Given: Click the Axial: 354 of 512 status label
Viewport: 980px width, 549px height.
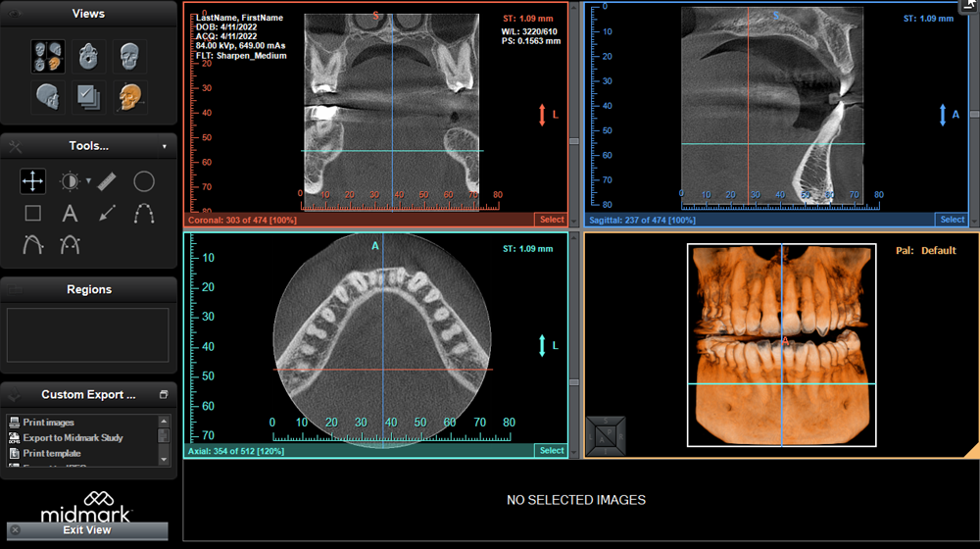Looking at the screenshot, I should coord(236,451).
